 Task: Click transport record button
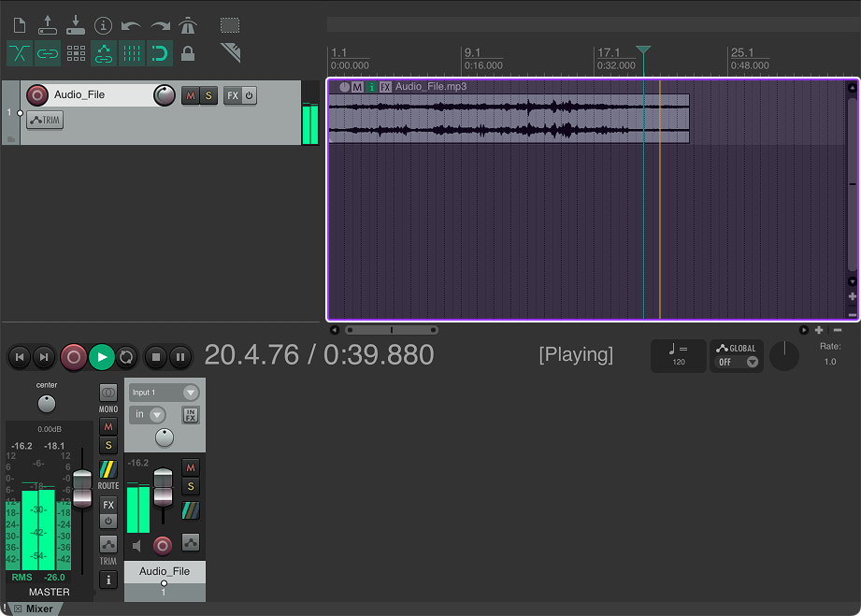(74, 357)
